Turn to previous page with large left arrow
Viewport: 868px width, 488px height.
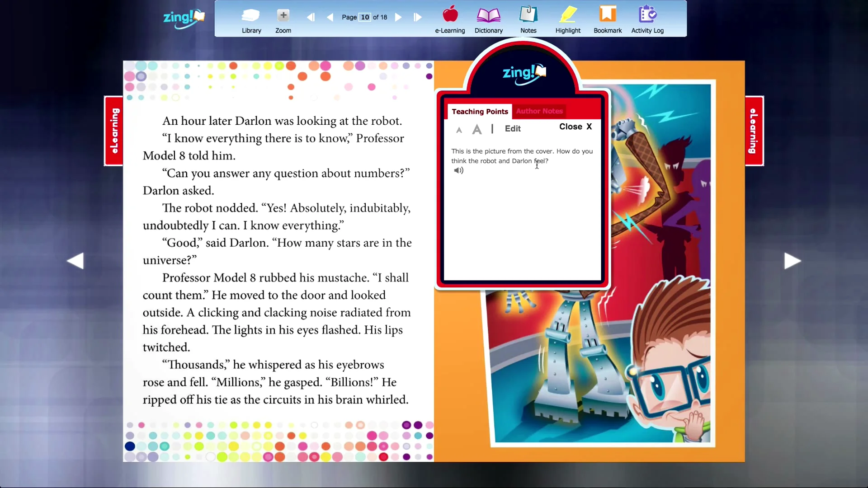coord(75,261)
